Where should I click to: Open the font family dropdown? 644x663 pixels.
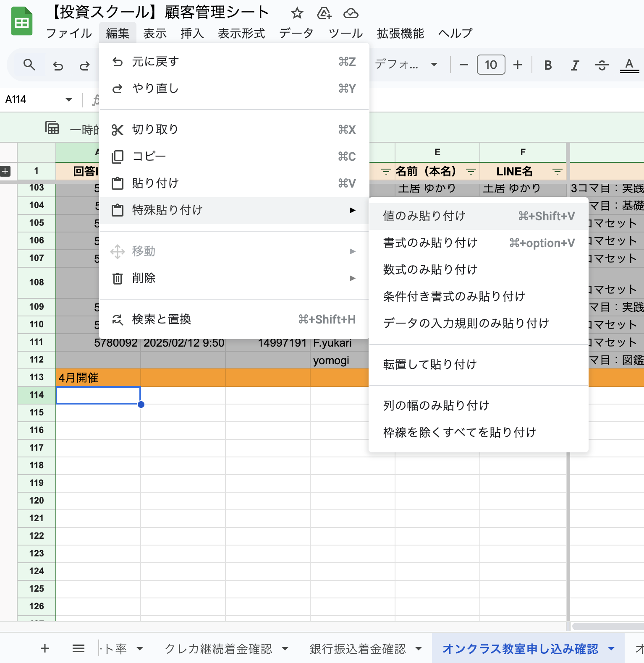406,65
